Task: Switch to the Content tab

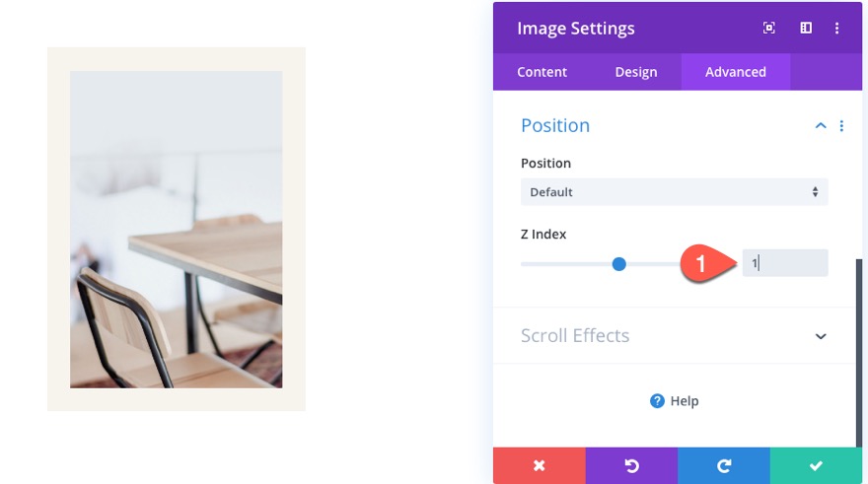Action: click(x=542, y=72)
